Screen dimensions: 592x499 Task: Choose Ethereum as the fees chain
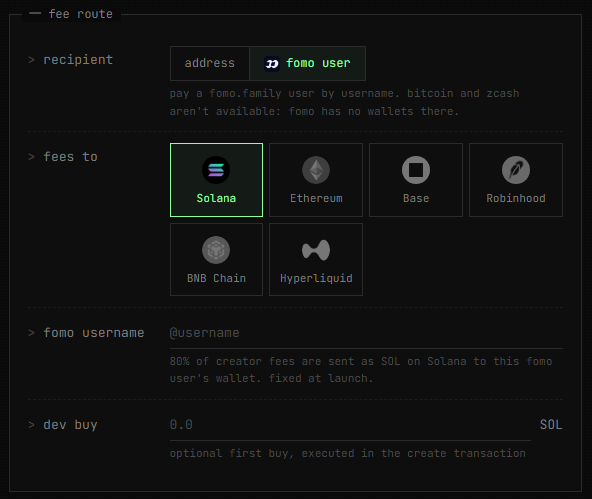pyautogui.click(x=316, y=180)
